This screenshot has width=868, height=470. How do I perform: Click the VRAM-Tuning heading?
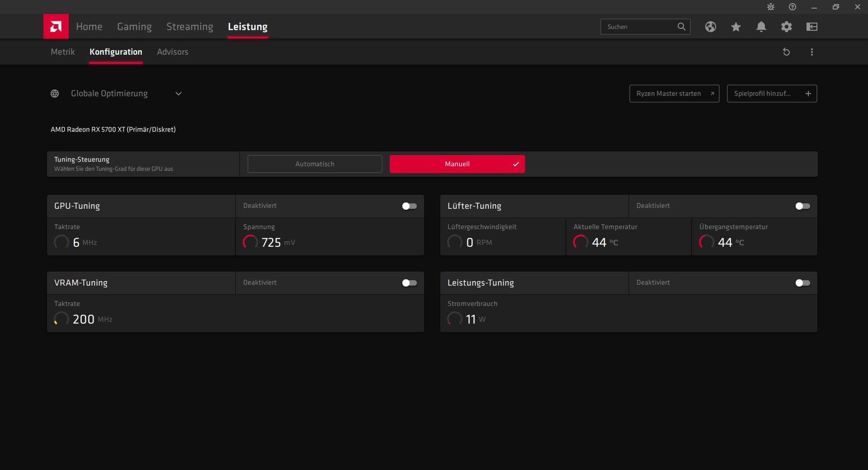81,283
